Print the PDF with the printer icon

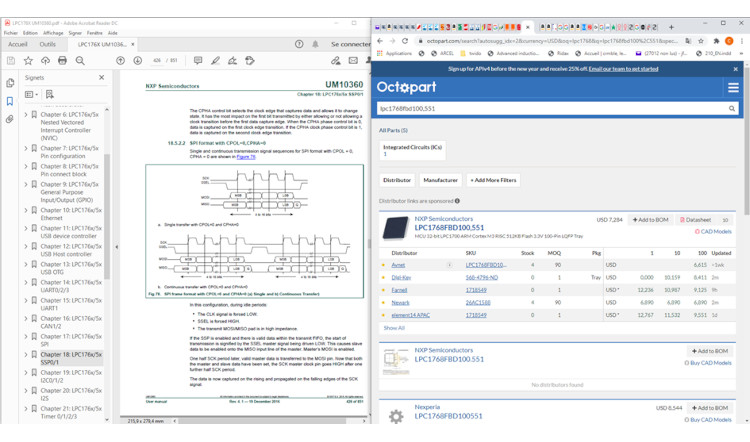coord(62,61)
